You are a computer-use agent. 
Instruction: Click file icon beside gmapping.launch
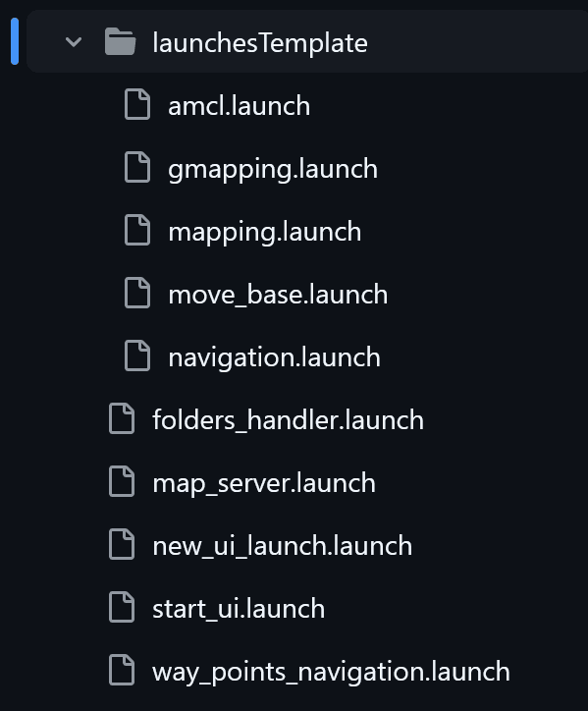point(137,167)
